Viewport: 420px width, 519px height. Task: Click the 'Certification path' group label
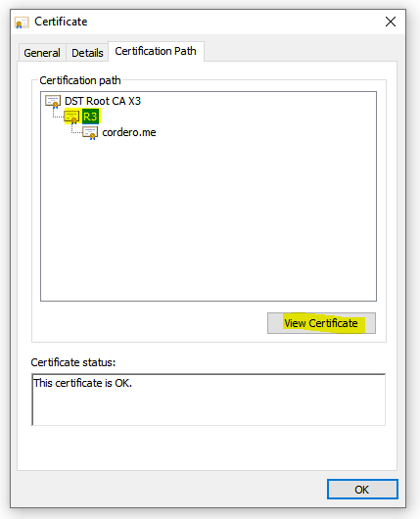tap(80, 80)
